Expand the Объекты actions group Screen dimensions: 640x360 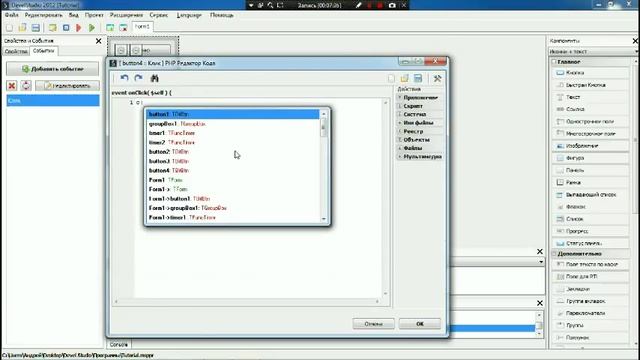click(420, 140)
